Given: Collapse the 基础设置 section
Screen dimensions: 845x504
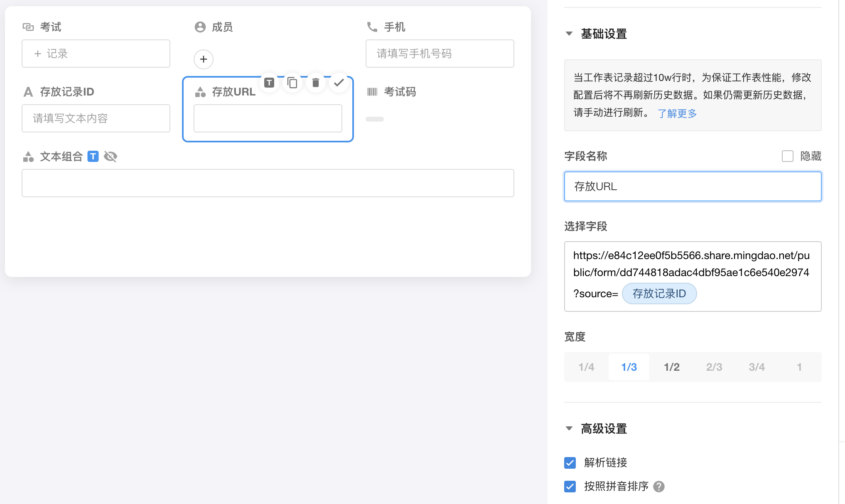Looking at the screenshot, I should (x=569, y=34).
